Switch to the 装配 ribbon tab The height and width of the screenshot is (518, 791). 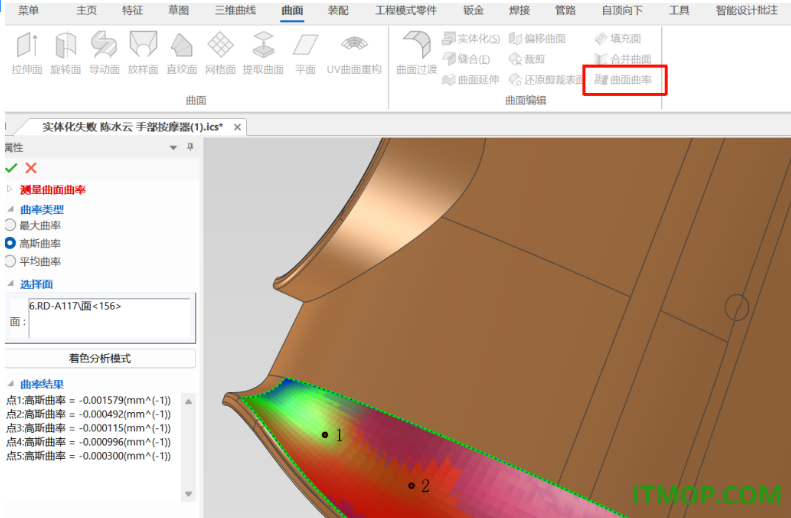point(338,10)
